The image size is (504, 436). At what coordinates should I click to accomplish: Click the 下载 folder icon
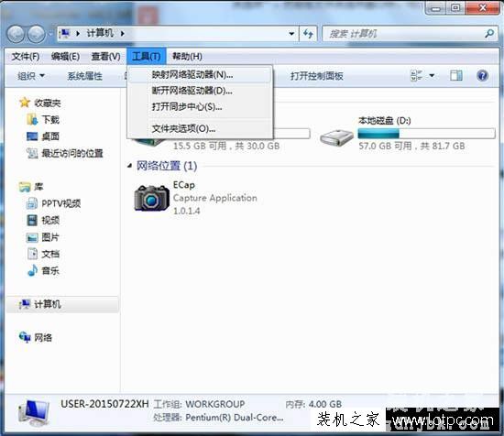pos(32,119)
